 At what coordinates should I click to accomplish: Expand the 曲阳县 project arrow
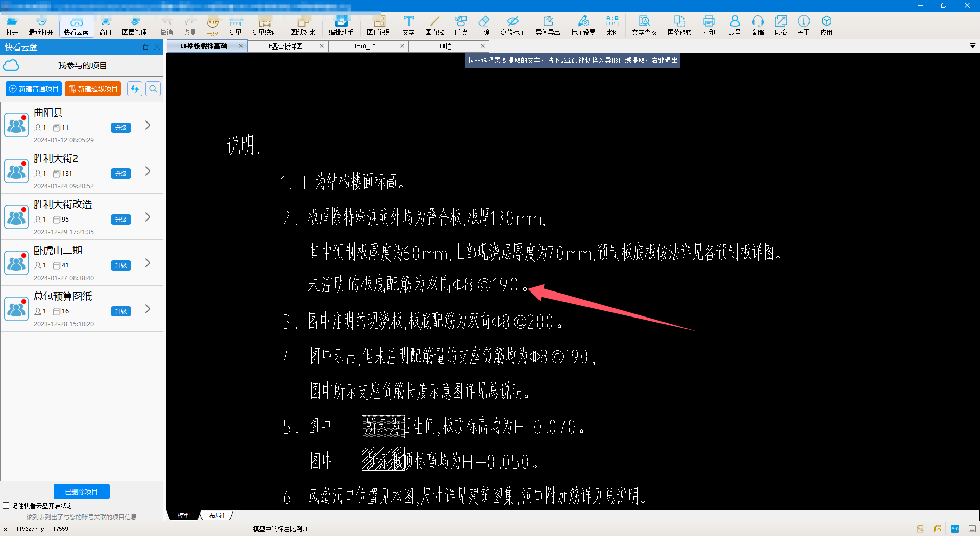coord(148,125)
